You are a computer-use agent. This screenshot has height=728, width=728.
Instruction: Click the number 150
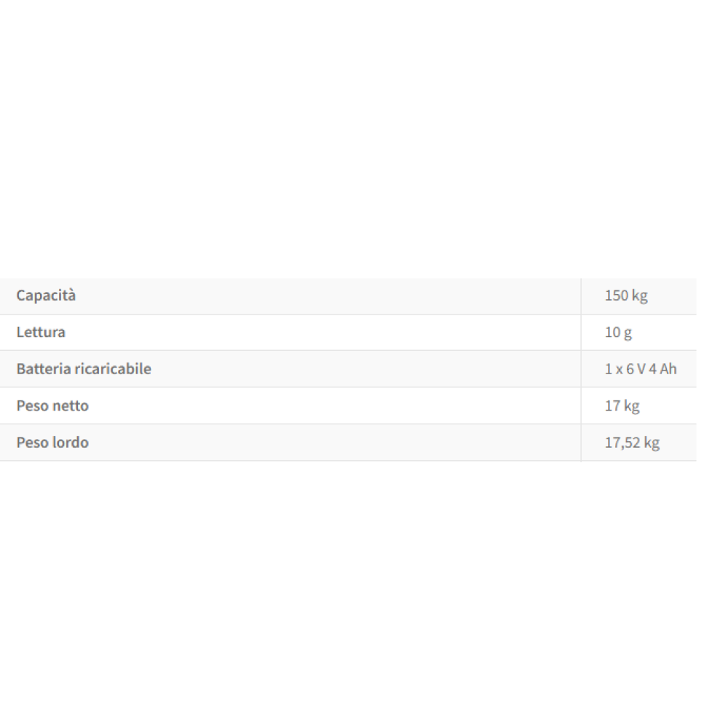617,296
